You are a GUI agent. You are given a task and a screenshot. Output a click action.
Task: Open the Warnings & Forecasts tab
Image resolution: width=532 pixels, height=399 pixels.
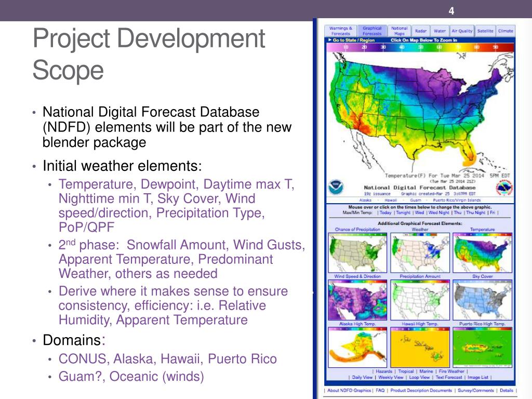[341, 31]
